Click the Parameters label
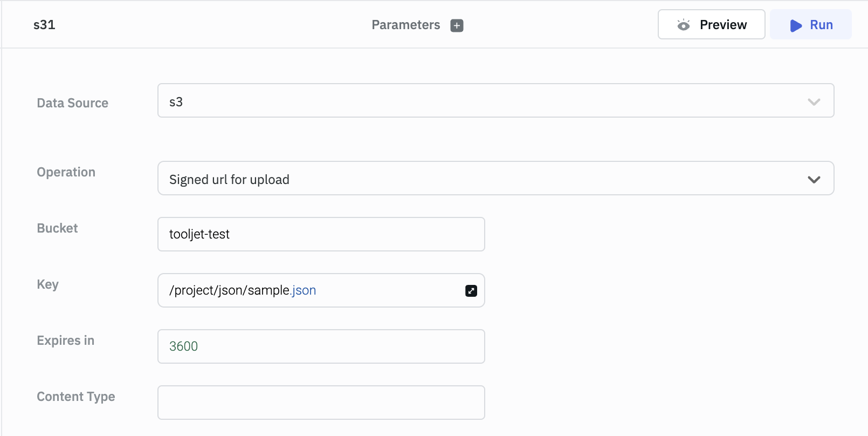Screen dimensions: 868x436 tap(405, 25)
